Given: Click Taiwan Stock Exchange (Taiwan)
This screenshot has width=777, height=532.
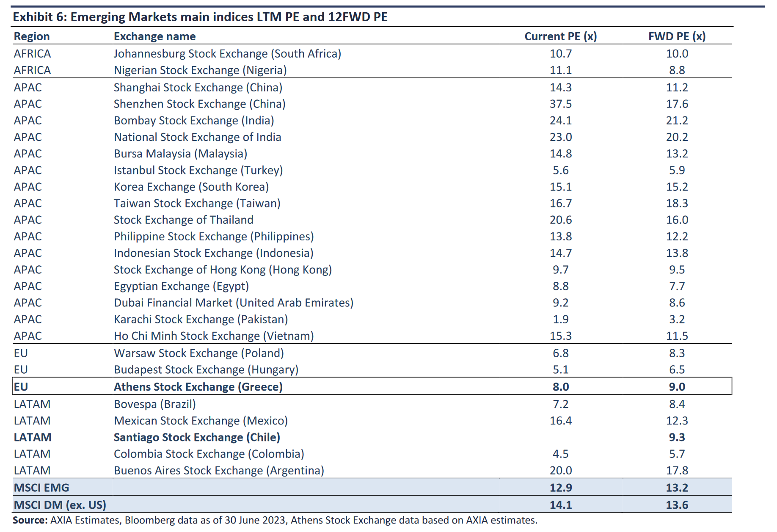Looking at the screenshot, I should 197,203.
